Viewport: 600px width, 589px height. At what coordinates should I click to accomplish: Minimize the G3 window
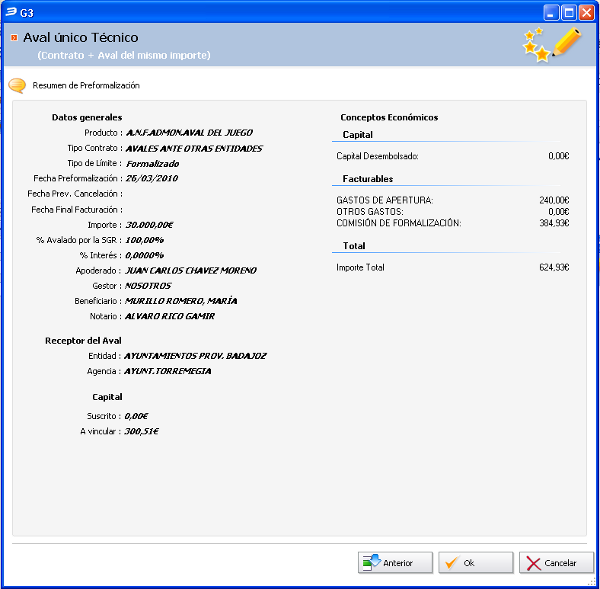551,13
